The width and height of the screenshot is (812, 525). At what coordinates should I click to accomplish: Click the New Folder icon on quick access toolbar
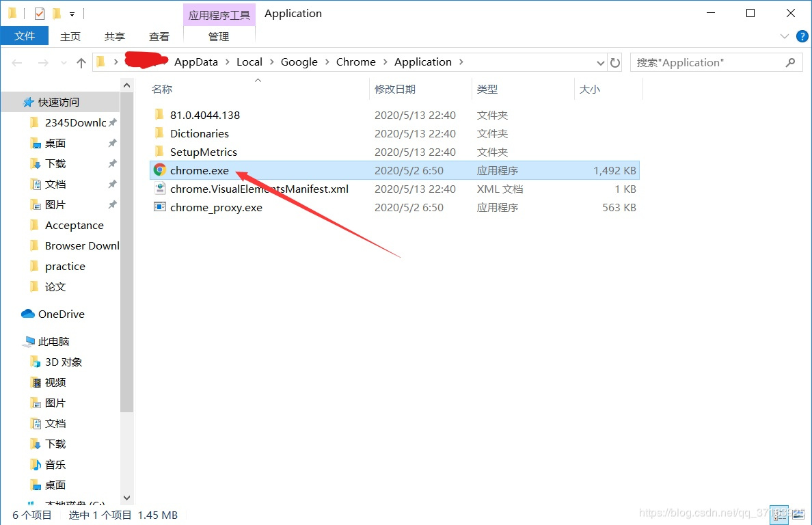[x=56, y=12]
